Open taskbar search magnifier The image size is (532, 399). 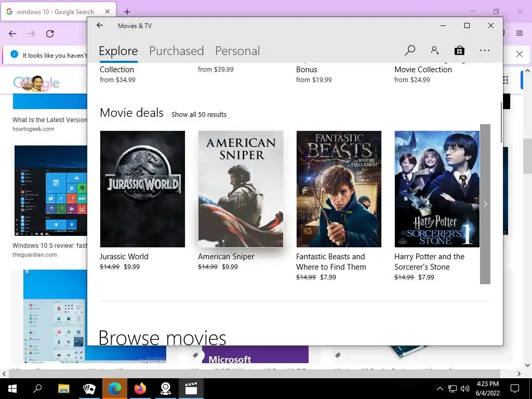pos(37,389)
